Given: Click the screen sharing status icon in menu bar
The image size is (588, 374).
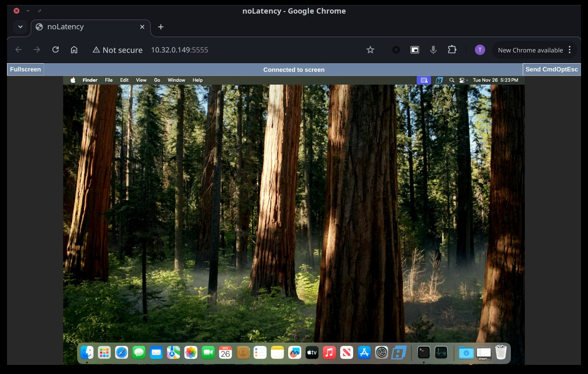Looking at the screenshot, I should pos(424,80).
